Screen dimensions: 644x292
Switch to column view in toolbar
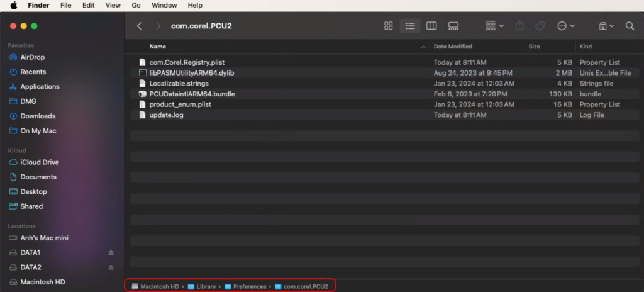[x=431, y=26]
